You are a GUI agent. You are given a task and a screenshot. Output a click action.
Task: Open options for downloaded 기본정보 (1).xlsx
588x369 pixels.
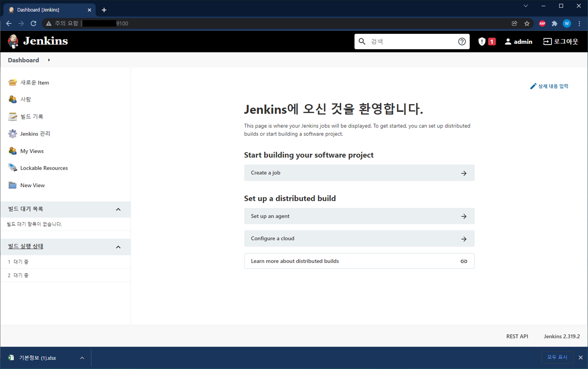(x=82, y=358)
